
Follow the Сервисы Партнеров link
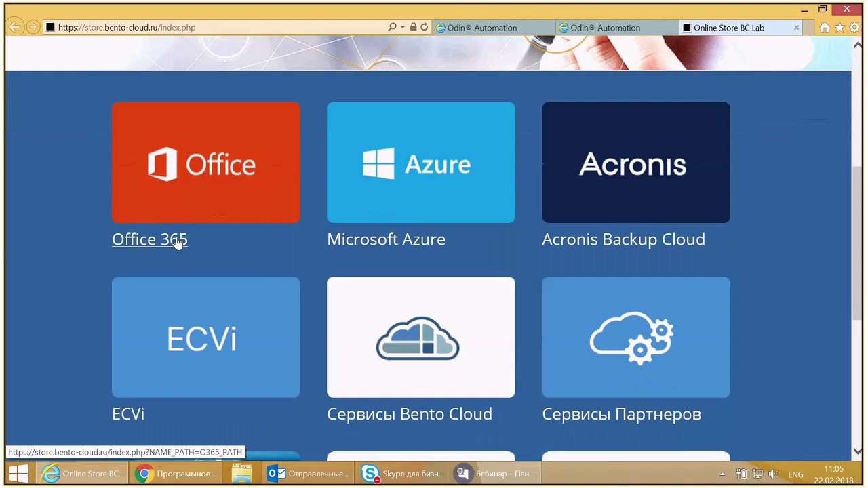tap(621, 414)
